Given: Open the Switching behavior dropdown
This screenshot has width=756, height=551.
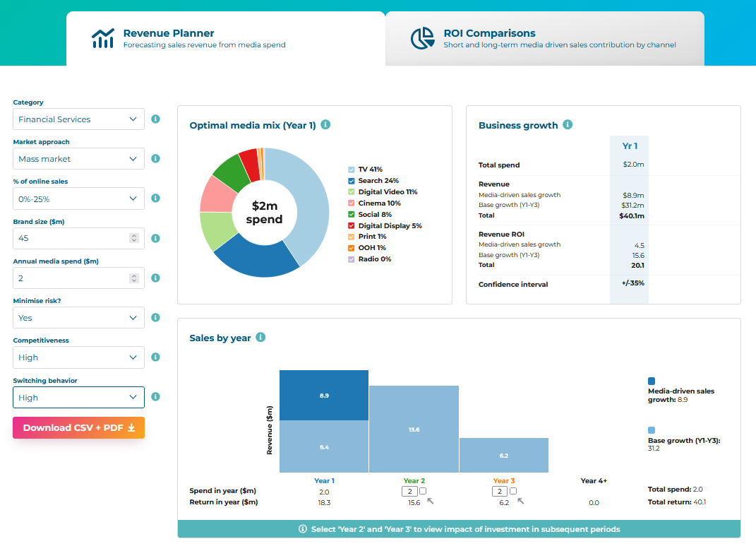Looking at the screenshot, I should 78,397.
